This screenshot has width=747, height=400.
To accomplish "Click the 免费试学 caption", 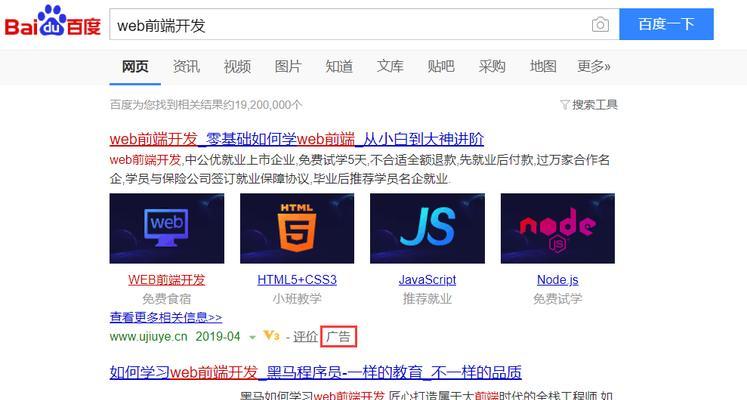I will [x=557, y=299].
